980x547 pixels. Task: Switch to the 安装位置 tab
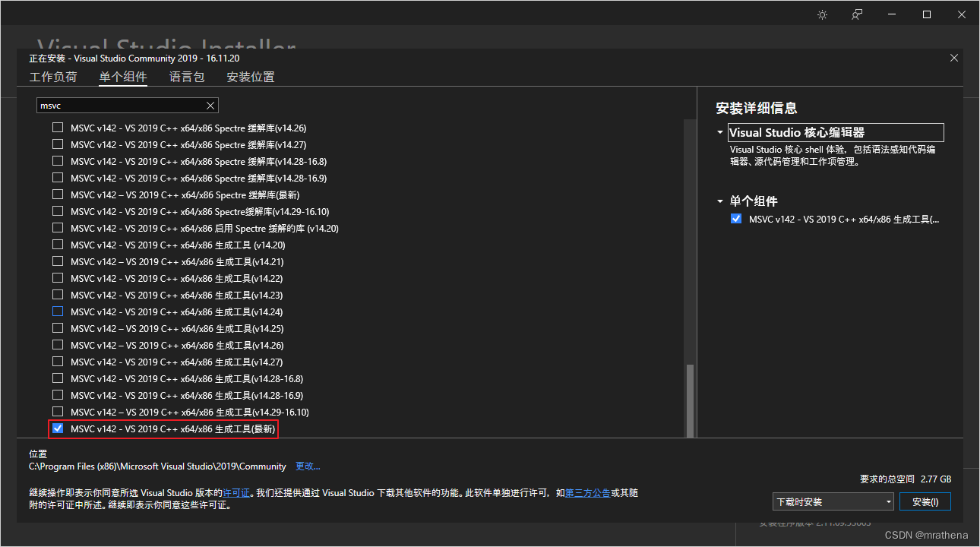251,77
